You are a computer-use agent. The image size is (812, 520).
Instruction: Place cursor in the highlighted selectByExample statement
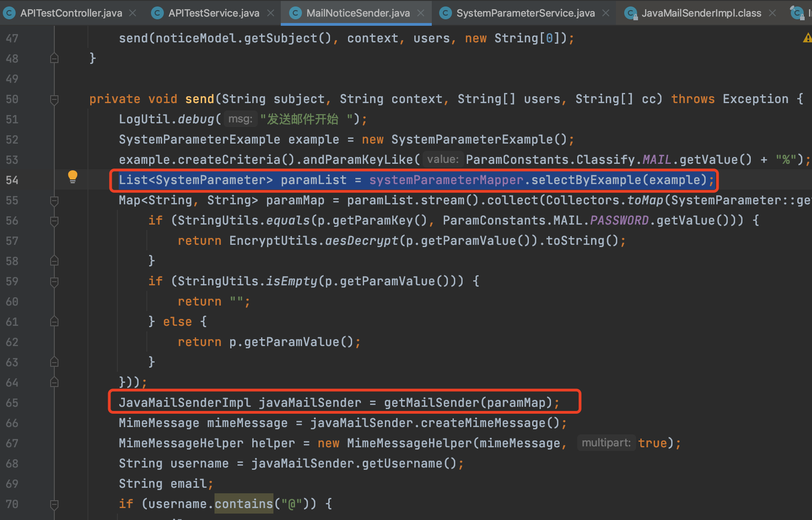click(414, 180)
